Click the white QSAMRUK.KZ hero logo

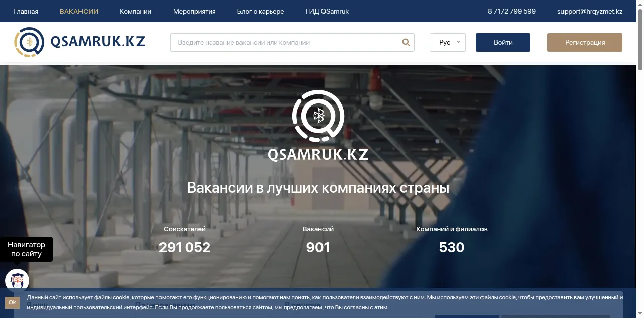pos(318,126)
